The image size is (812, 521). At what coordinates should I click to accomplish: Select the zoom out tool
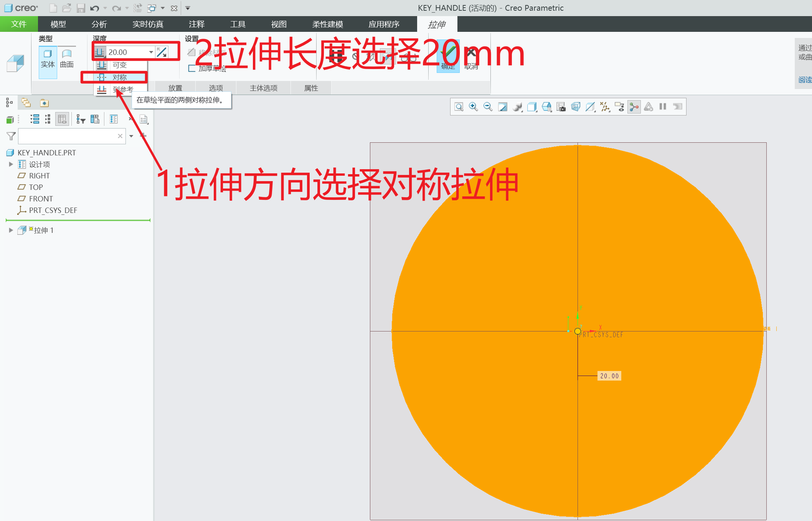pos(488,107)
